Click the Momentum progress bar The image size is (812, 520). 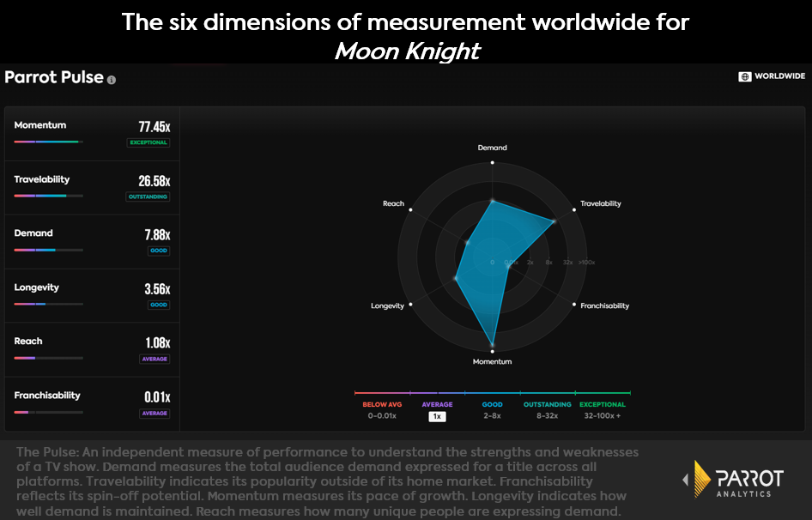coord(49,142)
